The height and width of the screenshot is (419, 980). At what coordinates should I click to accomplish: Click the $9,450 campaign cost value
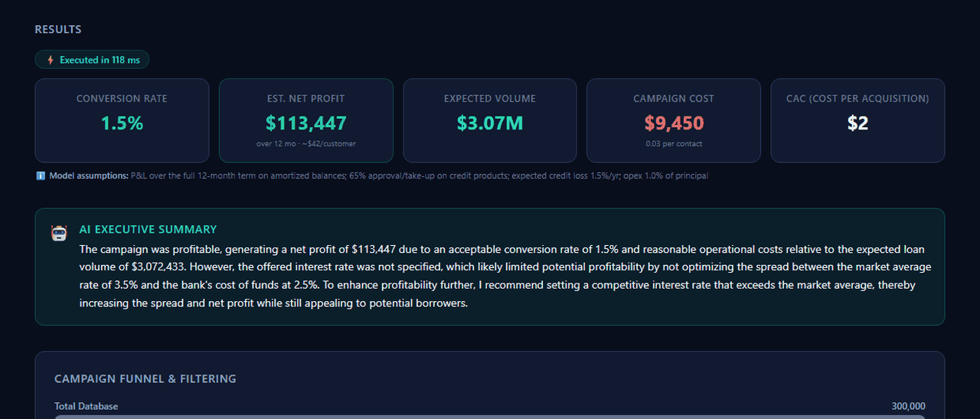(x=674, y=123)
